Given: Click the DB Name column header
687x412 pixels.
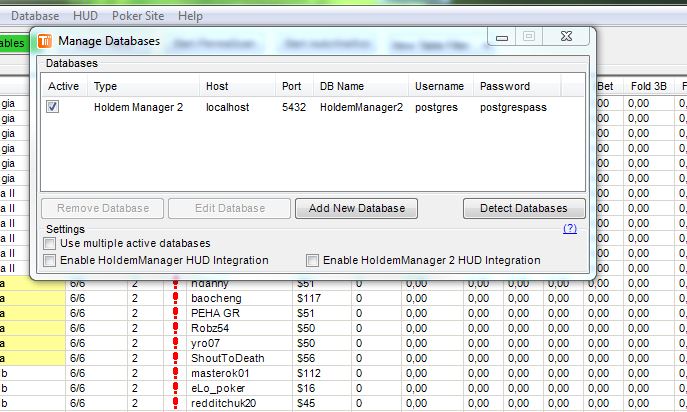Looking at the screenshot, I should (361, 86).
